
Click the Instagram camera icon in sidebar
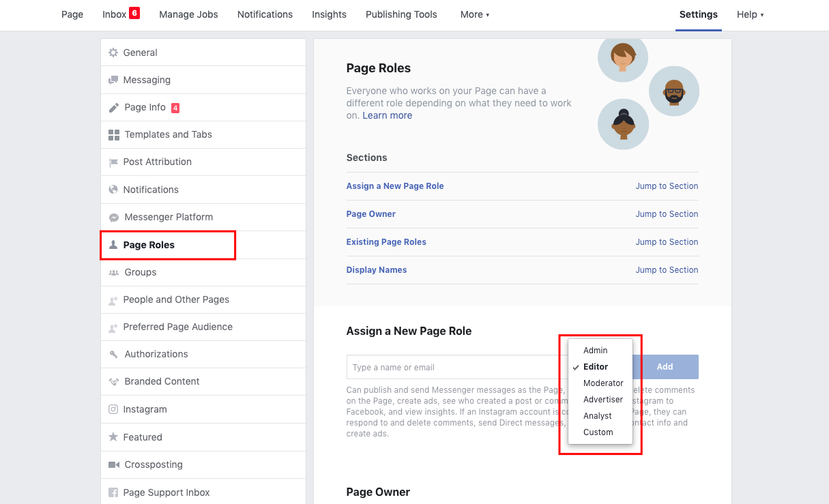113,409
